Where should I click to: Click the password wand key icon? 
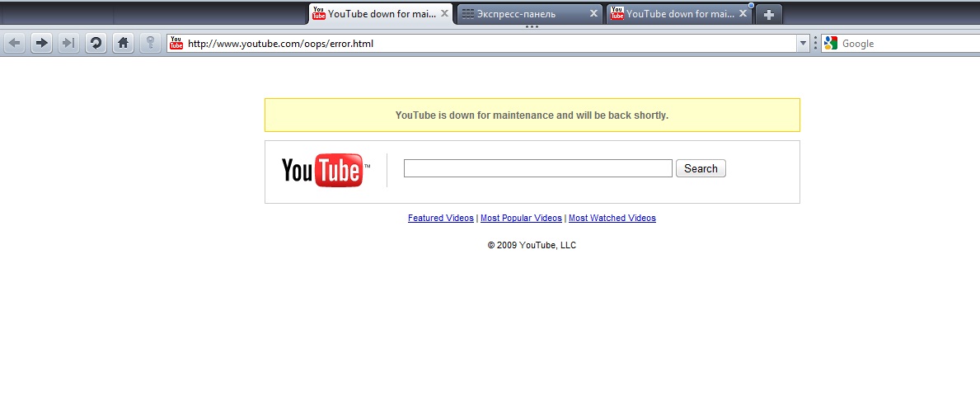150,43
